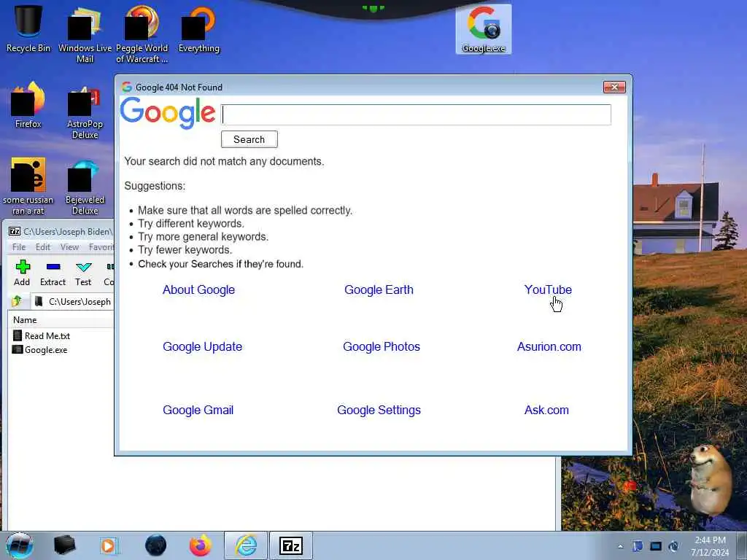
Task: Go up one folder in 7-Zip
Action: [17, 301]
